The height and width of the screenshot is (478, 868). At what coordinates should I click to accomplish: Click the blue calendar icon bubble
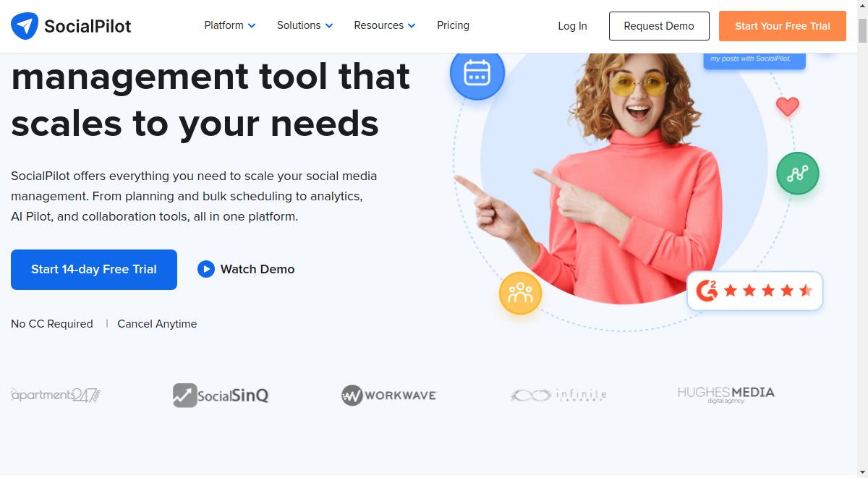(477, 72)
